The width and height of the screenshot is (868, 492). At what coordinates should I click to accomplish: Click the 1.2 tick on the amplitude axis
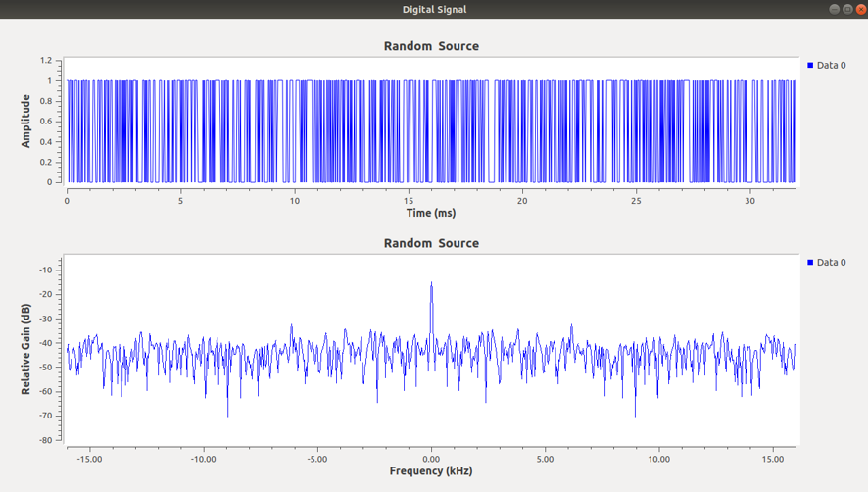[x=46, y=61]
